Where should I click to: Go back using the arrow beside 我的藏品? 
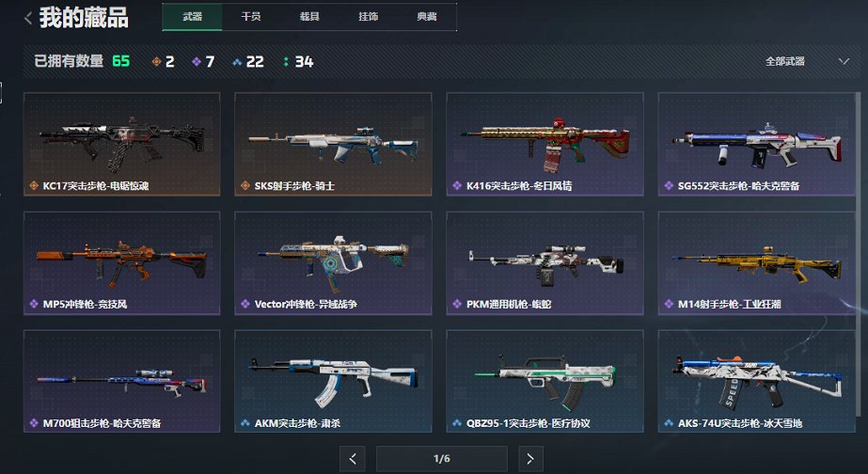[28, 18]
